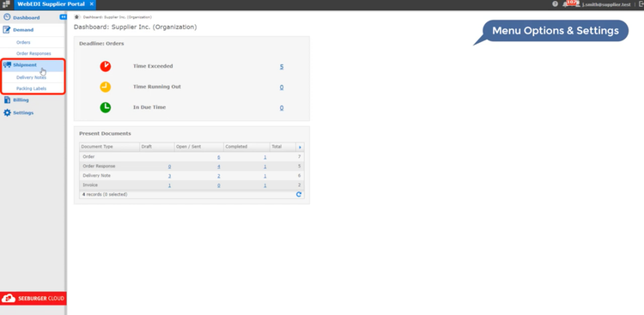
Task: Sort by the Total column header
Action: [283, 147]
